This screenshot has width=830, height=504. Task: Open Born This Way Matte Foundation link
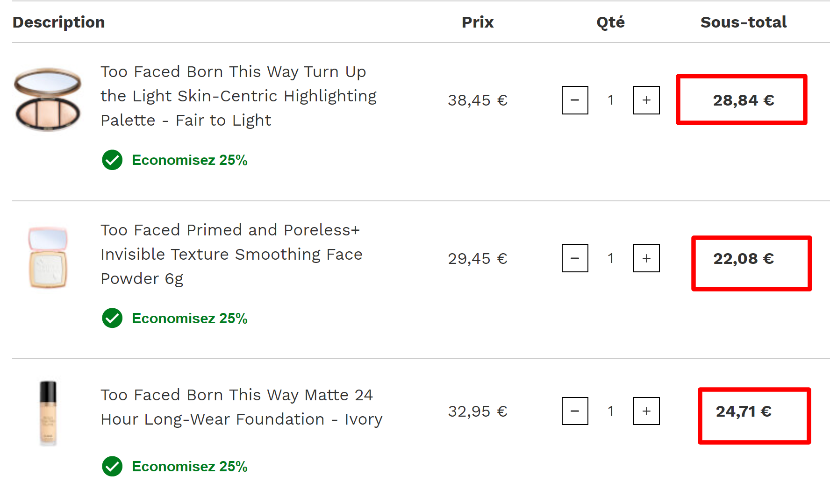[x=241, y=407]
